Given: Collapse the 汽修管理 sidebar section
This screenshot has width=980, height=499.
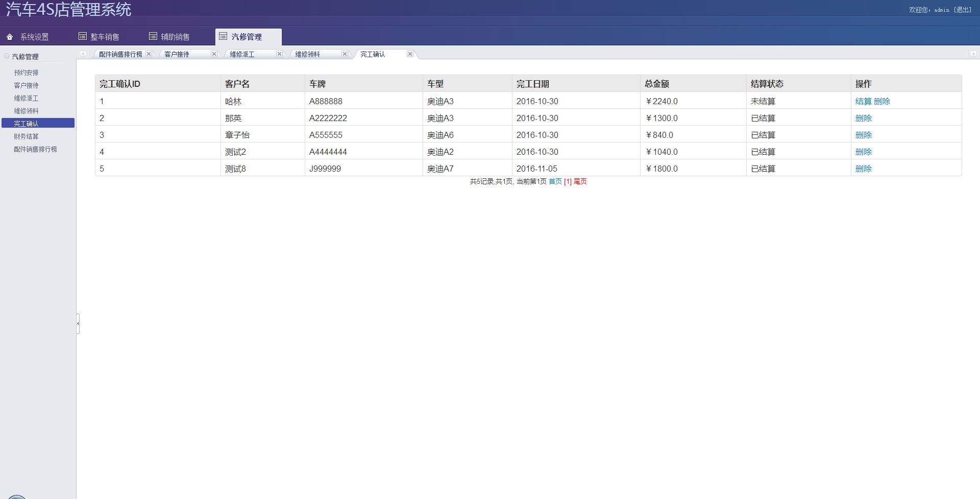Looking at the screenshot, I should click(7, 56).
